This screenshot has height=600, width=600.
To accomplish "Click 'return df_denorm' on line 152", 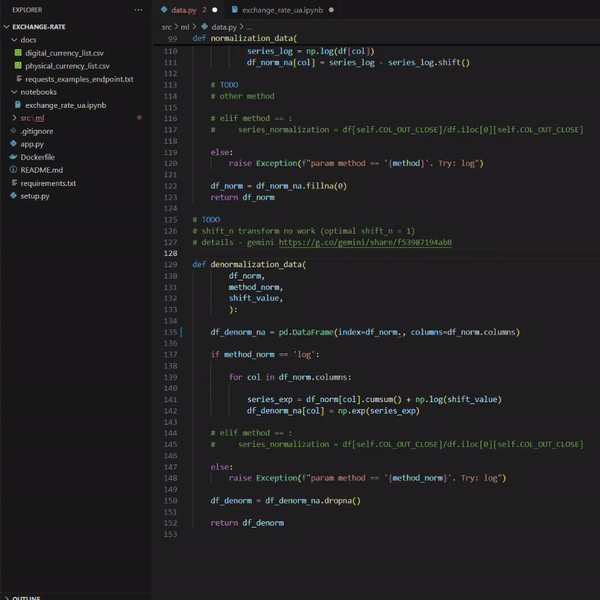I will pos(247,523).
